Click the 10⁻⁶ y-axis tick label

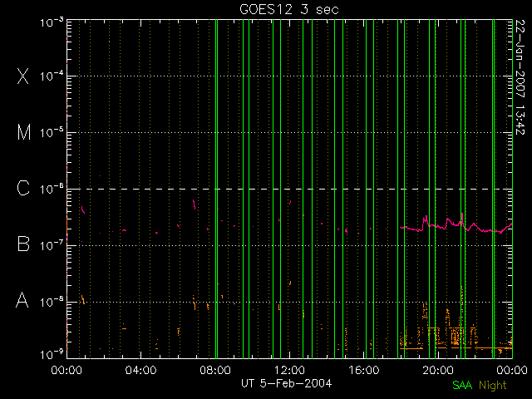coord(52,189)
